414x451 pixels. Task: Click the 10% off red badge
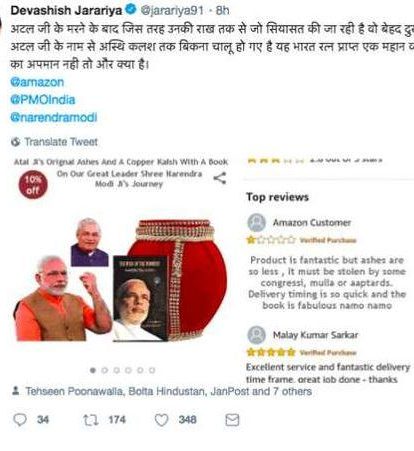click(x=33, y=184)
